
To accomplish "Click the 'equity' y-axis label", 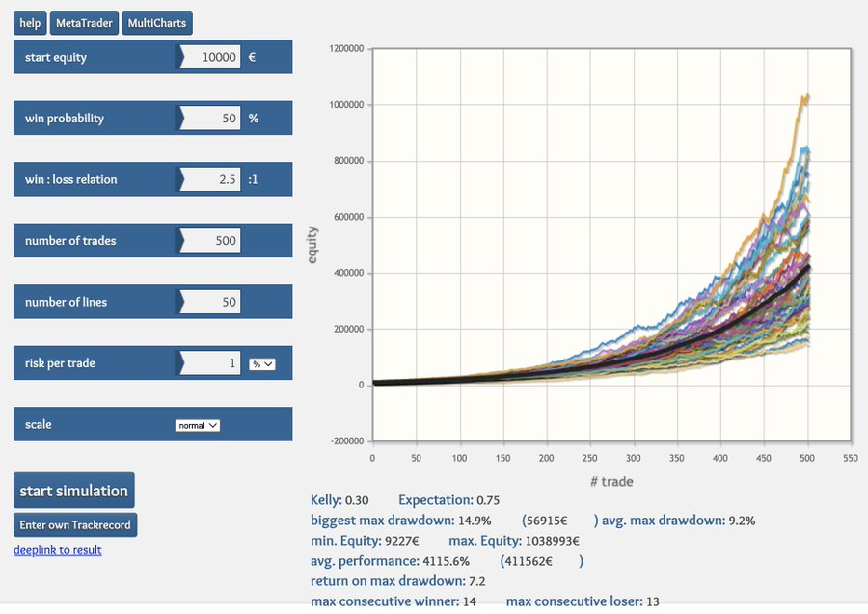I will (x=312, y=246).
